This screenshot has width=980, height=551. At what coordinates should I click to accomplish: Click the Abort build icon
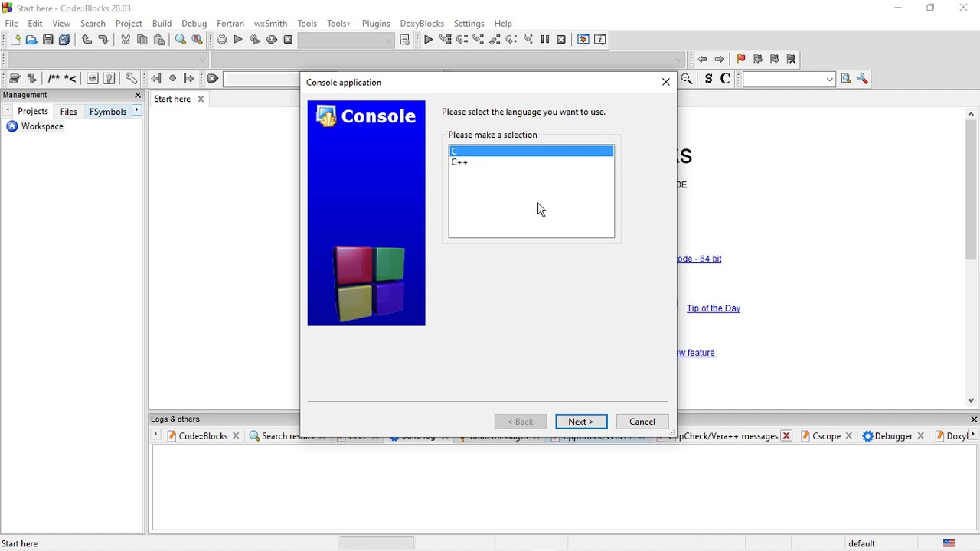(x=289, y=40)
